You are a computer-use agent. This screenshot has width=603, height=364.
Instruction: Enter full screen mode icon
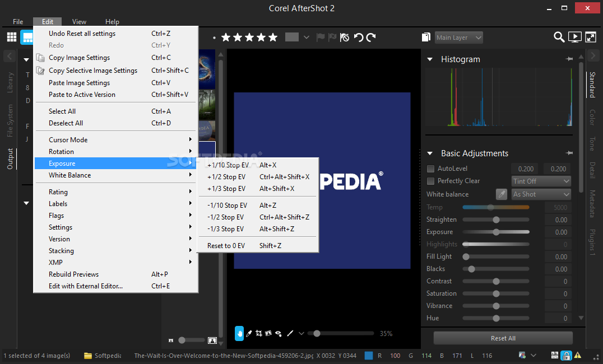(x=590, y=37)
